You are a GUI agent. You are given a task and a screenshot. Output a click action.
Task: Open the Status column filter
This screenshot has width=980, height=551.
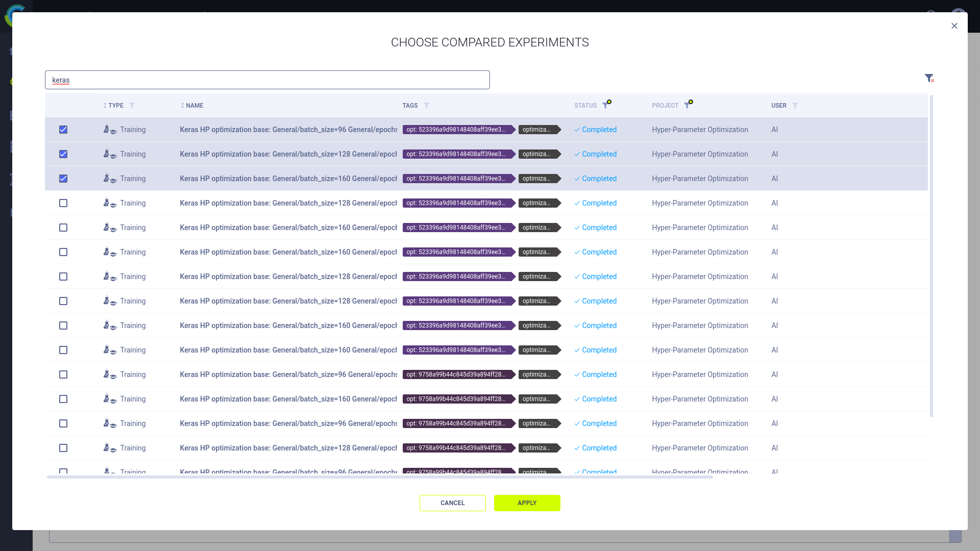click(x=605, y=106)
